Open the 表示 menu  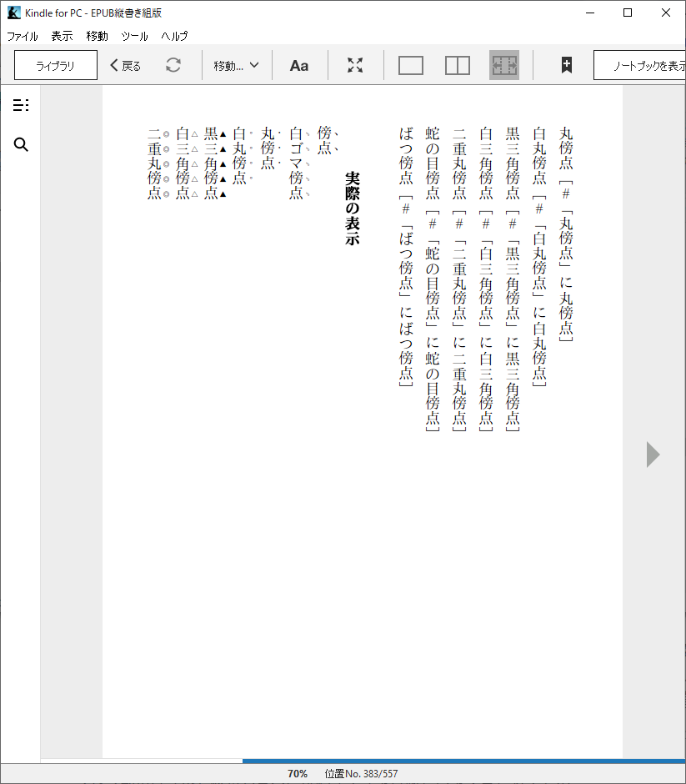tap(62, 36)
